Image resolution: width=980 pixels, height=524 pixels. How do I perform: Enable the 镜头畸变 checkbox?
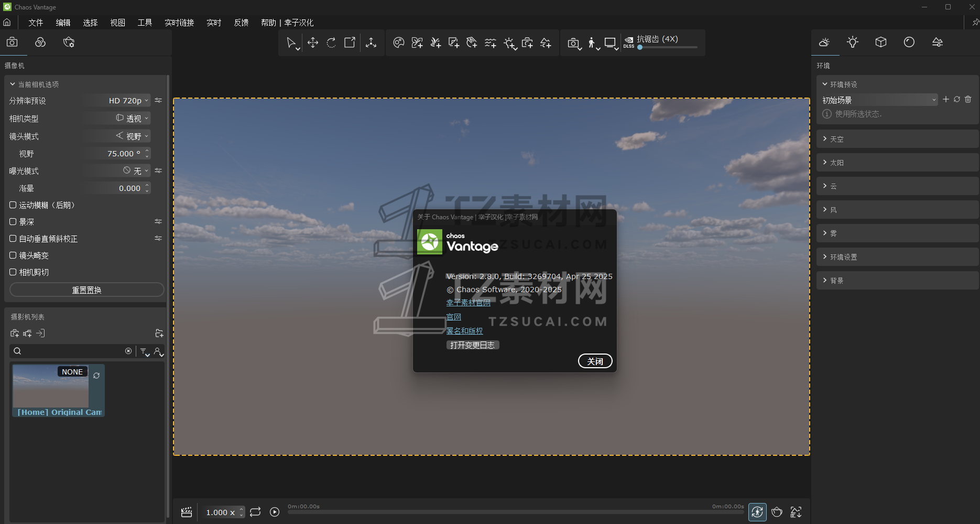click(x=13, y=255)
